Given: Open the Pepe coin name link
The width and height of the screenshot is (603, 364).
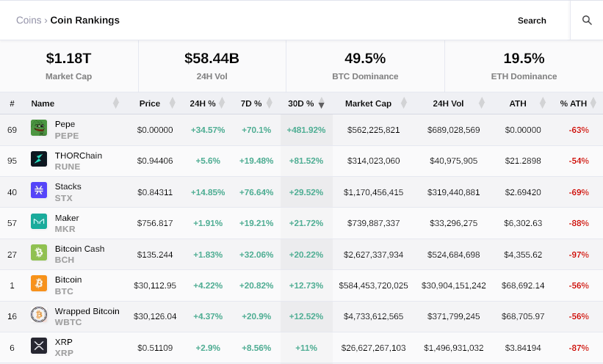Looking at the screenshot, I should 65,124.
